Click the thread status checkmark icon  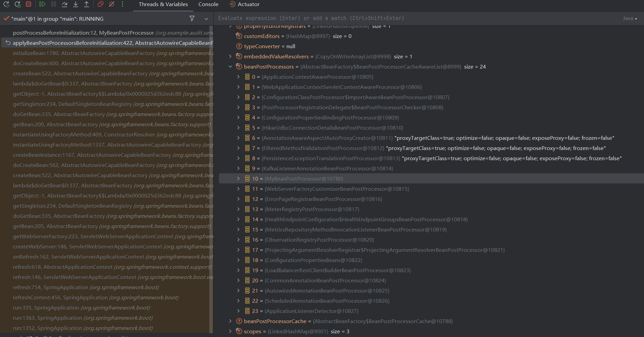[x=6, y=19]
